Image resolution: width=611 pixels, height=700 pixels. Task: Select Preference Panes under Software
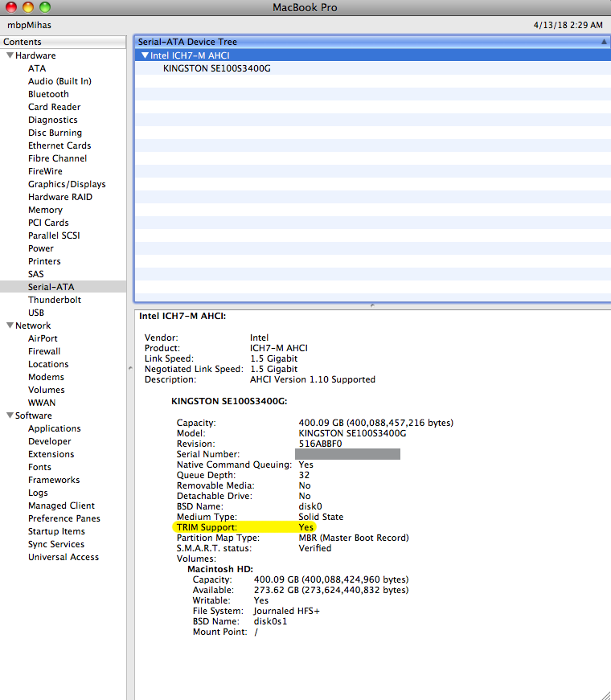64,518
